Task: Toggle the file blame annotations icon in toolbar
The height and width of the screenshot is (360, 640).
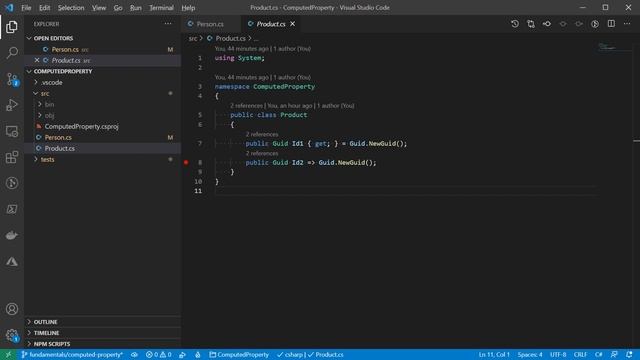Action: tap(595, 24)
